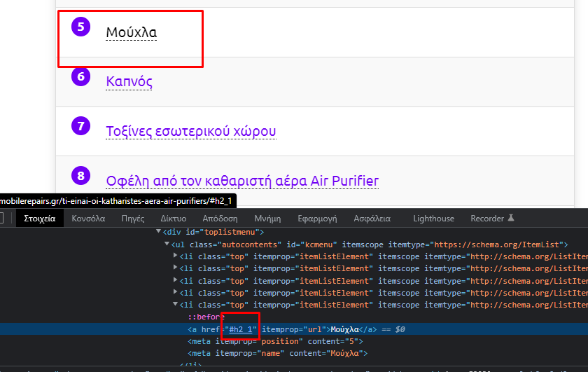Switch to the Lighthouse DevTools tab
Screen dimensions: 588x372
tap(433, 219)
